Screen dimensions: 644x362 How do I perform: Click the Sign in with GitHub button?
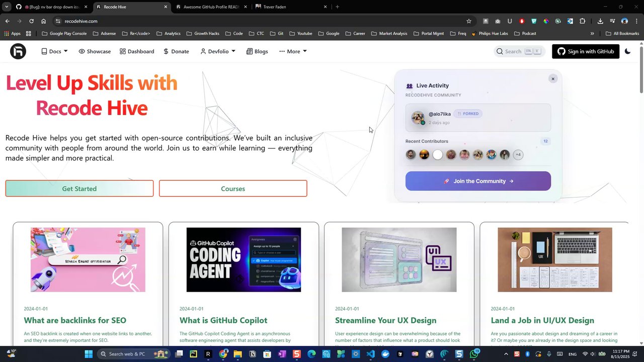pos(586,51)
